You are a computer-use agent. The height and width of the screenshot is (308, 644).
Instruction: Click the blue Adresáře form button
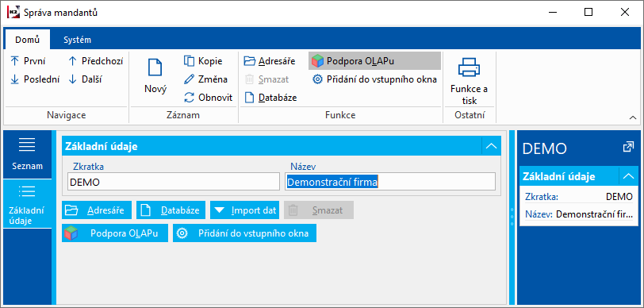[x=97, y=210]
